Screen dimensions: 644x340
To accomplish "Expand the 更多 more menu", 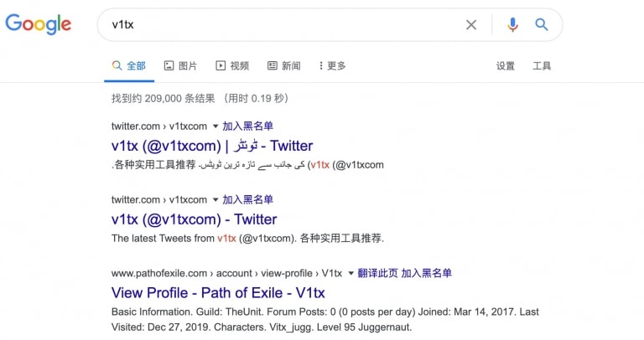I will coord(332,65).
